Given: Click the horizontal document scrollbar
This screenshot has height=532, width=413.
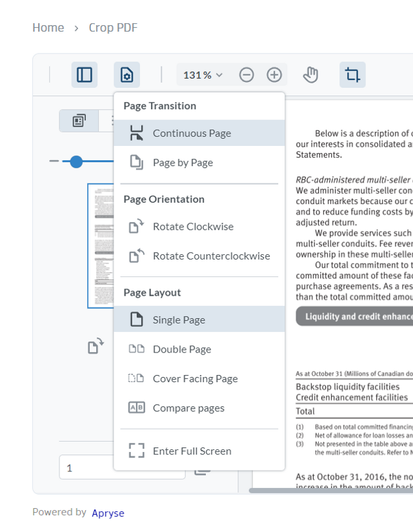Looking at the screenshot, I should pos(330,491).
